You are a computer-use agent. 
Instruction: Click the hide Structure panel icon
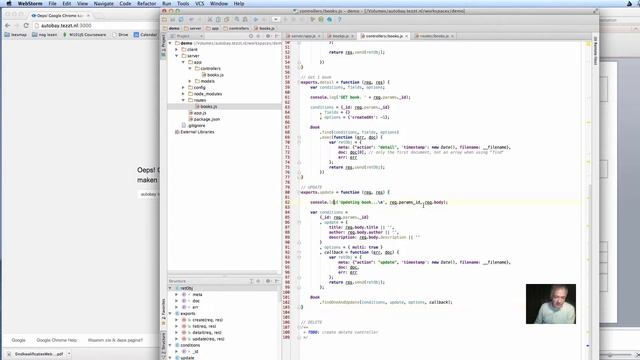click(277, 281)
